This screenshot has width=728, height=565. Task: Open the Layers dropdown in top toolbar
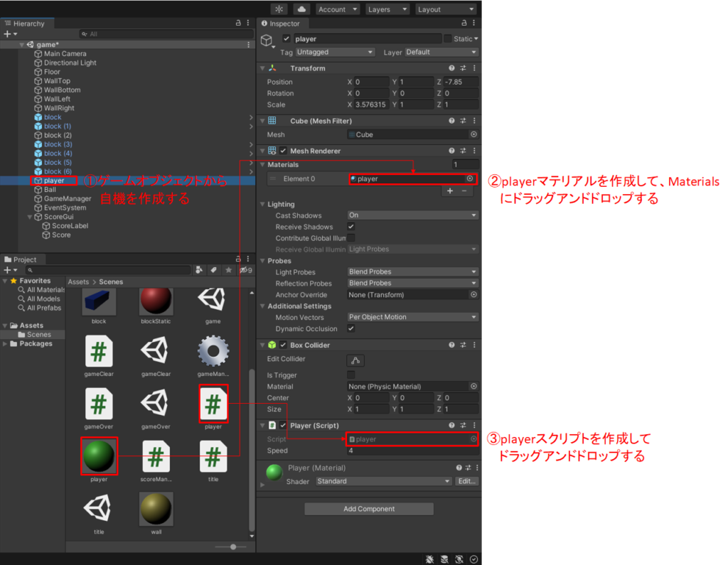(x=387, y=9)
